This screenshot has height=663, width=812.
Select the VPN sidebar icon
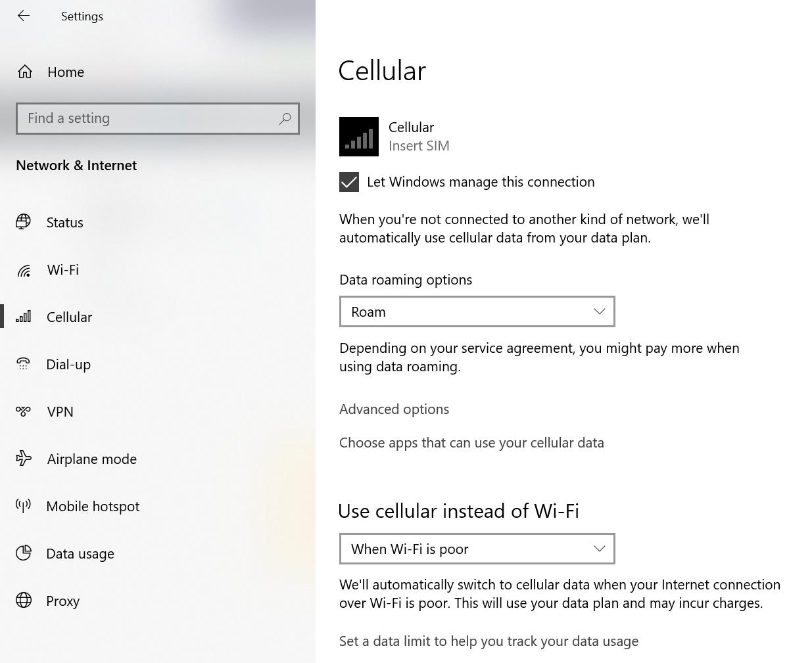[x=24, y=411]
